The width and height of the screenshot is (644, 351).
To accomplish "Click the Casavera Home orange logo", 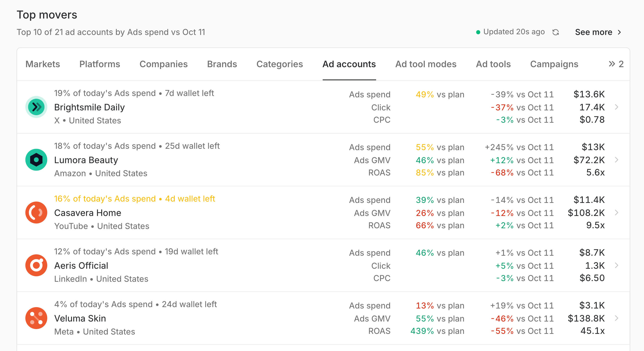I will click(36, 213).
